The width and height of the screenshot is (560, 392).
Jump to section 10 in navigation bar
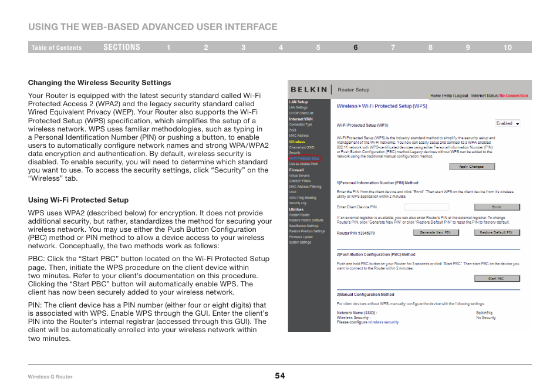tap(508, 48)
